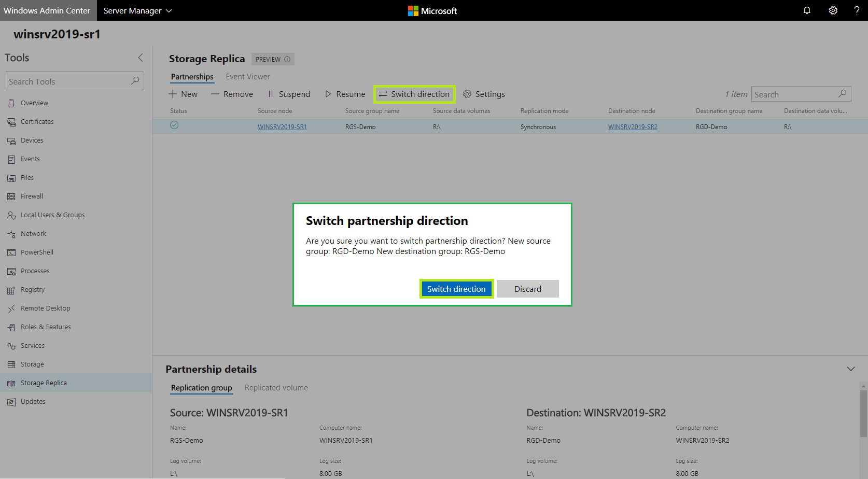The height and width of the screenshot is (479, 868).
Task: Sort by Source node column header
Action: point(275,111)
